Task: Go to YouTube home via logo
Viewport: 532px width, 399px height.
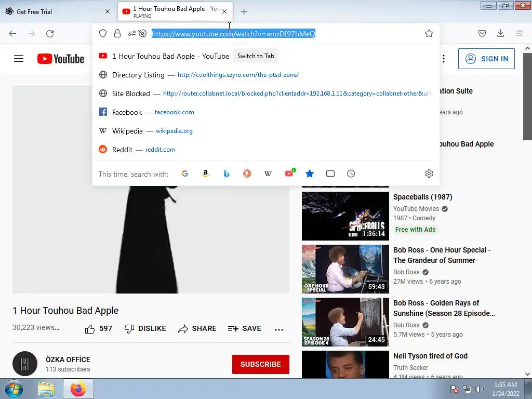Action: coord(61,59)
